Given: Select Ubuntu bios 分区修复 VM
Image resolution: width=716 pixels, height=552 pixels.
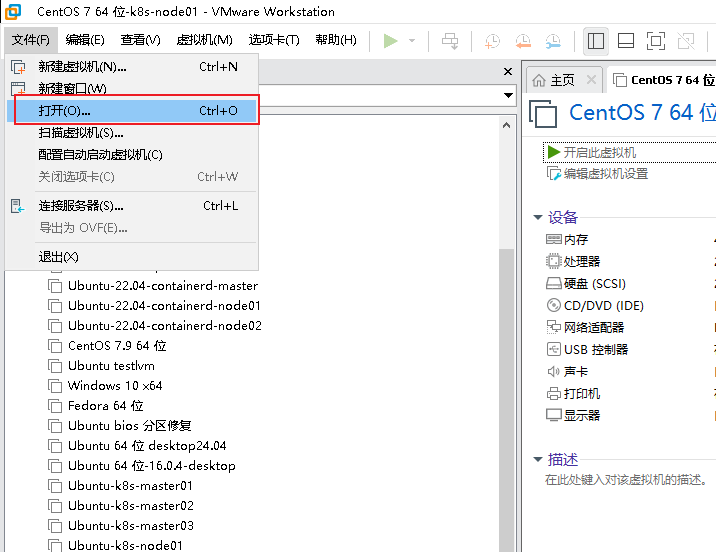Looking at the screenshot, I should (x=120, y=426).
